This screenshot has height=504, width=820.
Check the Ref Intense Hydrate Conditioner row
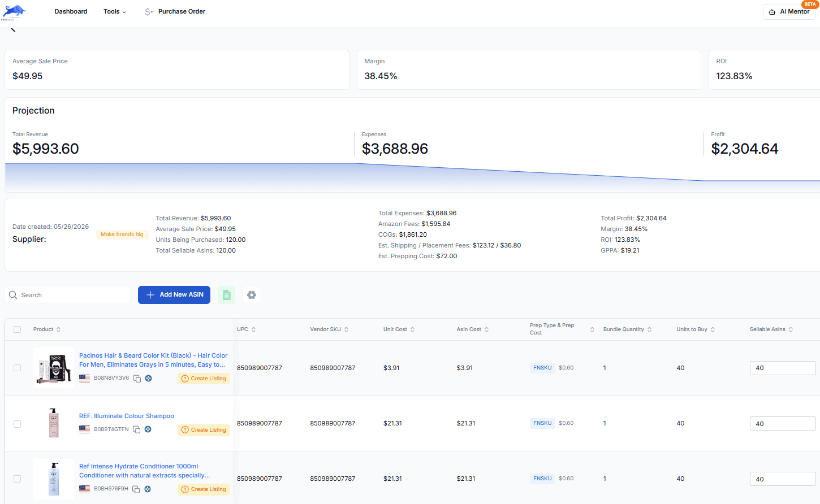(18, 479)
